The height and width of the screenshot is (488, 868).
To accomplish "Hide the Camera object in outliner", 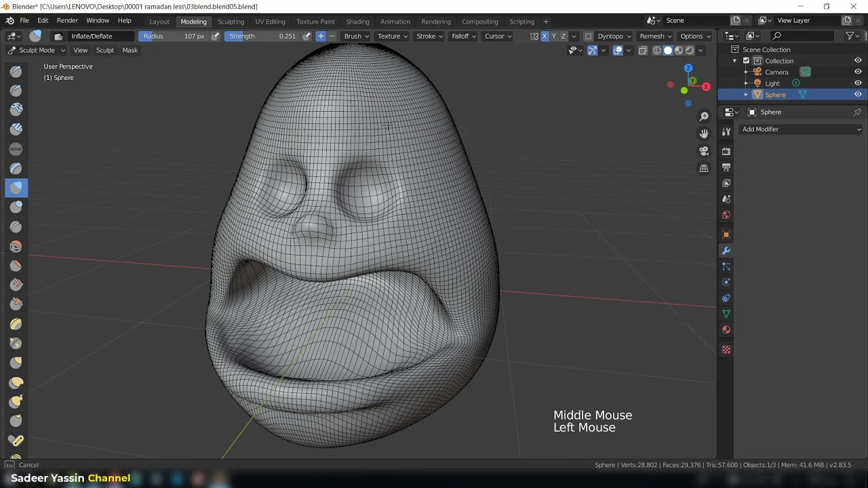I will pyautogui.click(x=858, y=72).
